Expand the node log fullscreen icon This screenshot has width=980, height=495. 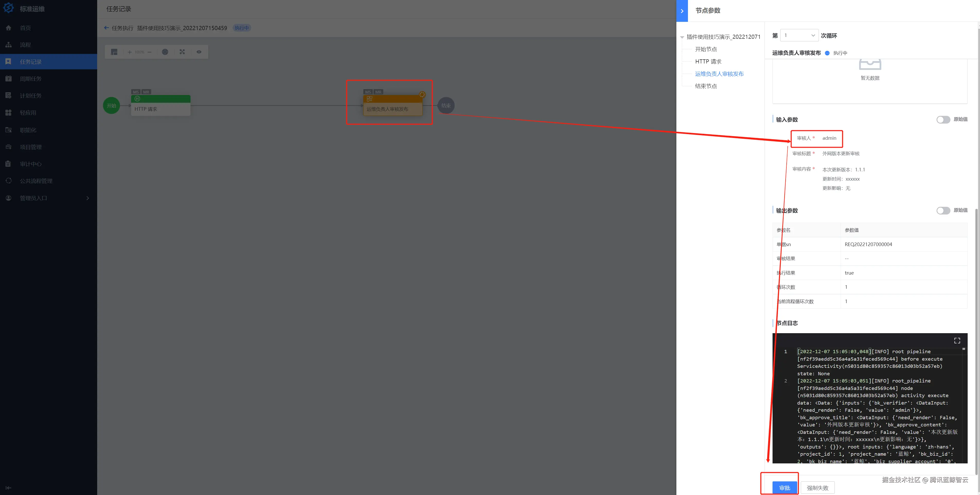957,341
